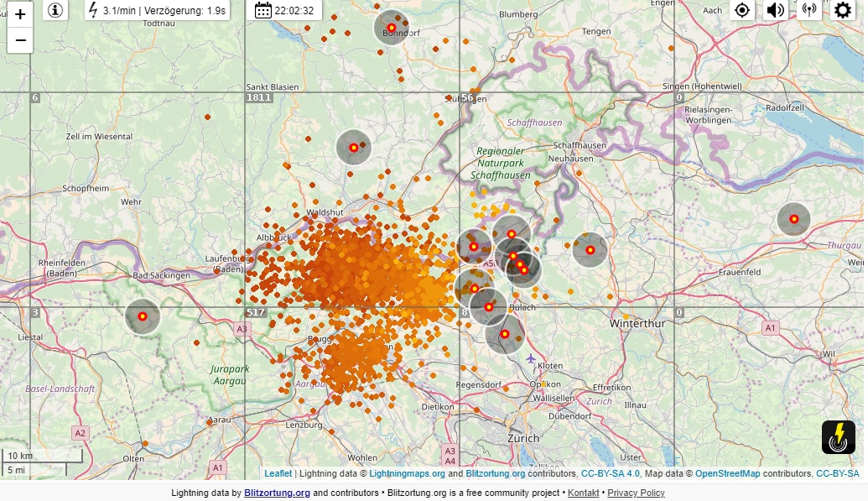Mute the strike sound speaker icon
This screenshot has height=501, width=868.
click(776, 10)
